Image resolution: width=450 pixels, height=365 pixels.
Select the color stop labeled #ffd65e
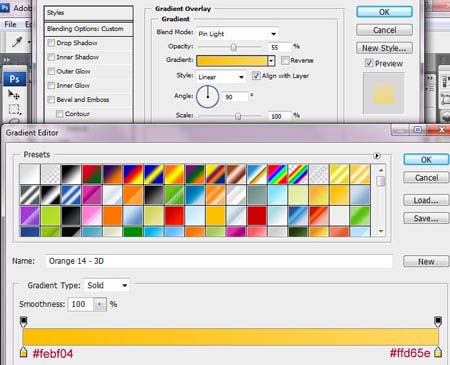pos(438,352)
